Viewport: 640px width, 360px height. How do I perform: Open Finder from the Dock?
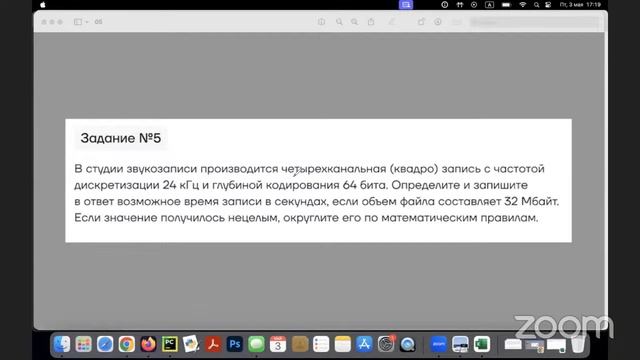(62, 344)
